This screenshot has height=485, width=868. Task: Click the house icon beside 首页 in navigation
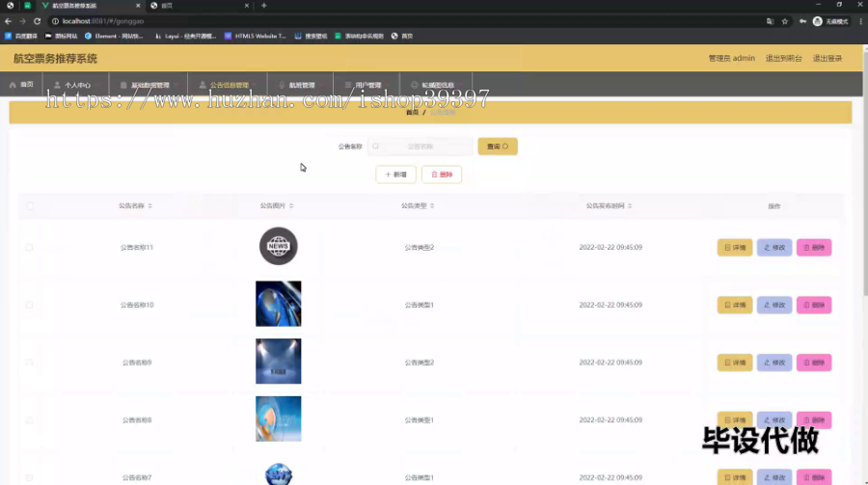tap(13, 85)
